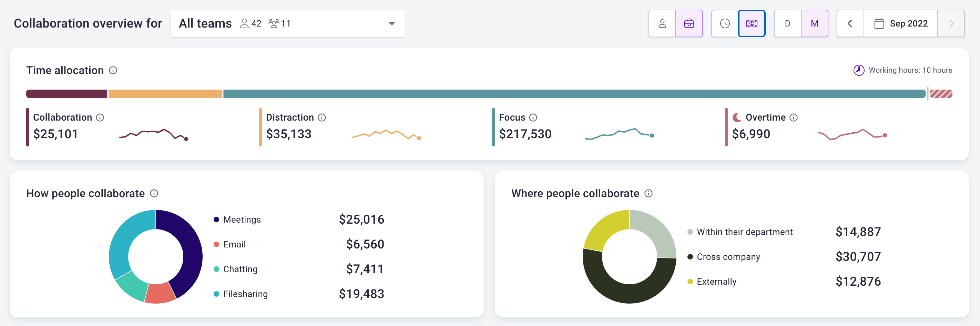This screenshot has height=326, width=980.
Task: Open the Sep 2022 date picker
Action: [900, 23]
